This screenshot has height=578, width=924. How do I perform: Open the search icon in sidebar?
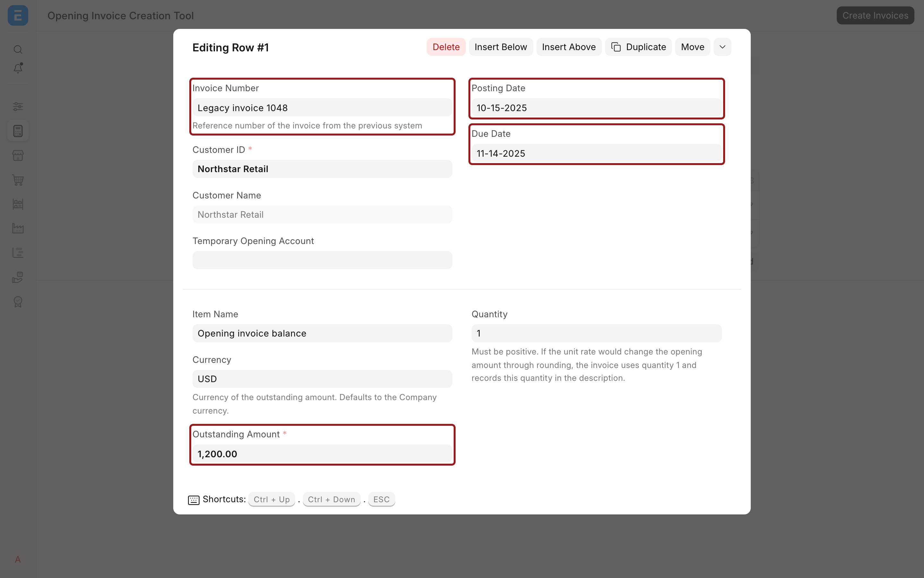tap(18, 49)
